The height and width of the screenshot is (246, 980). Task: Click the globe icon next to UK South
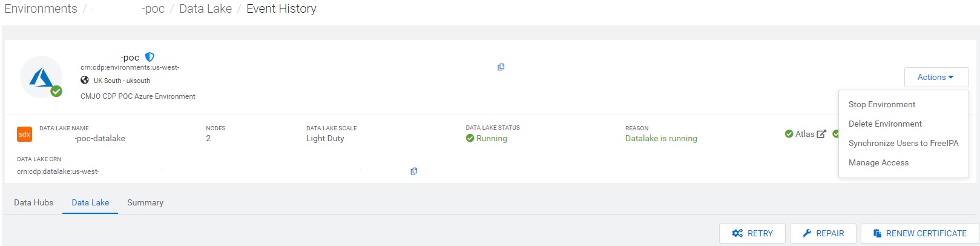85,81
